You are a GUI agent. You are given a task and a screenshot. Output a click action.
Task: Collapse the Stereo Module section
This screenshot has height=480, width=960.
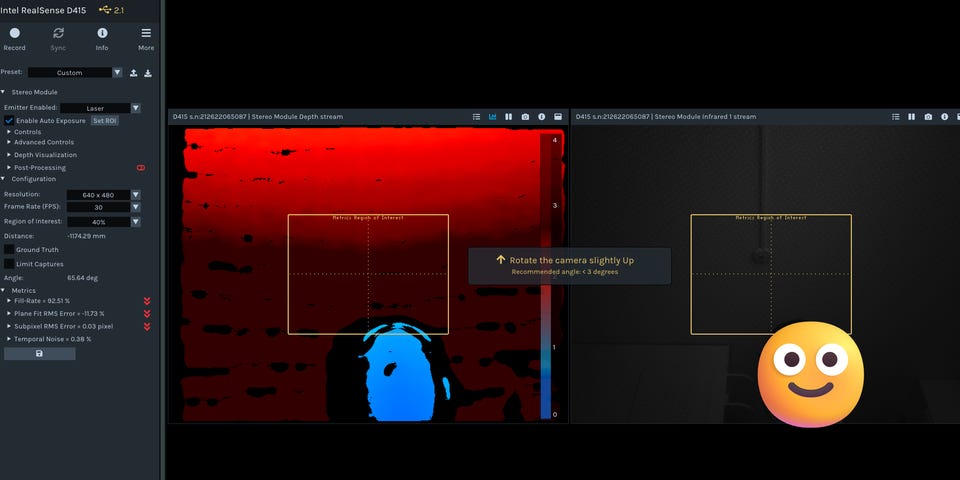click(x=3, y=92)
